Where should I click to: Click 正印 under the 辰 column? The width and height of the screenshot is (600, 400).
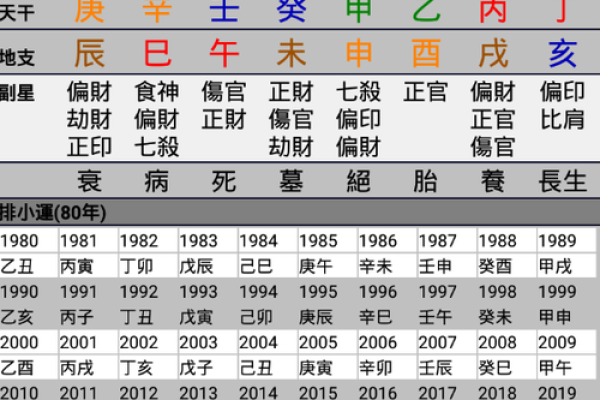[90, 147]
